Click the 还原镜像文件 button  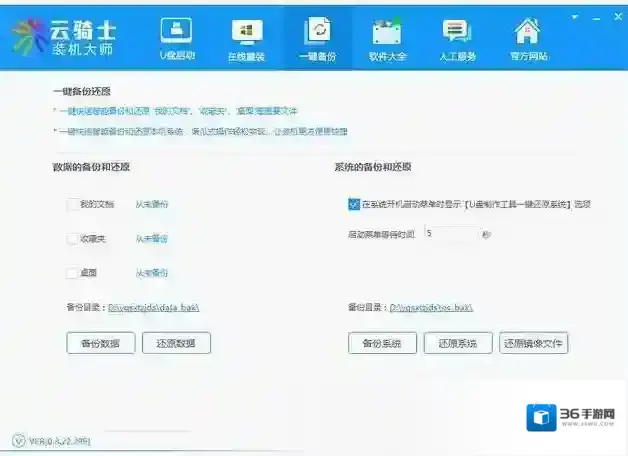pos(533,343)
